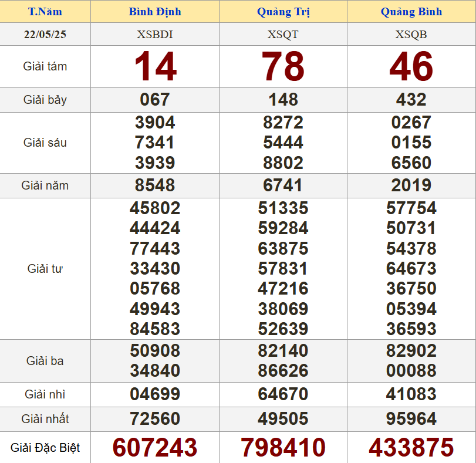Click the special prize number 798410

[x=283, y=448]
